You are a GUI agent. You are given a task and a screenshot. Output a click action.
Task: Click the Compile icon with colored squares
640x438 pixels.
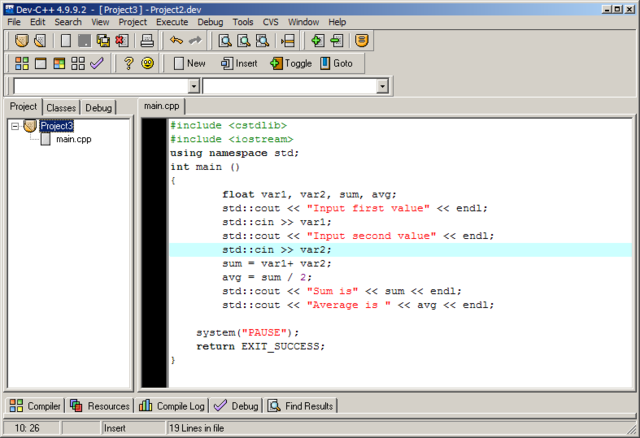(22, 63)
